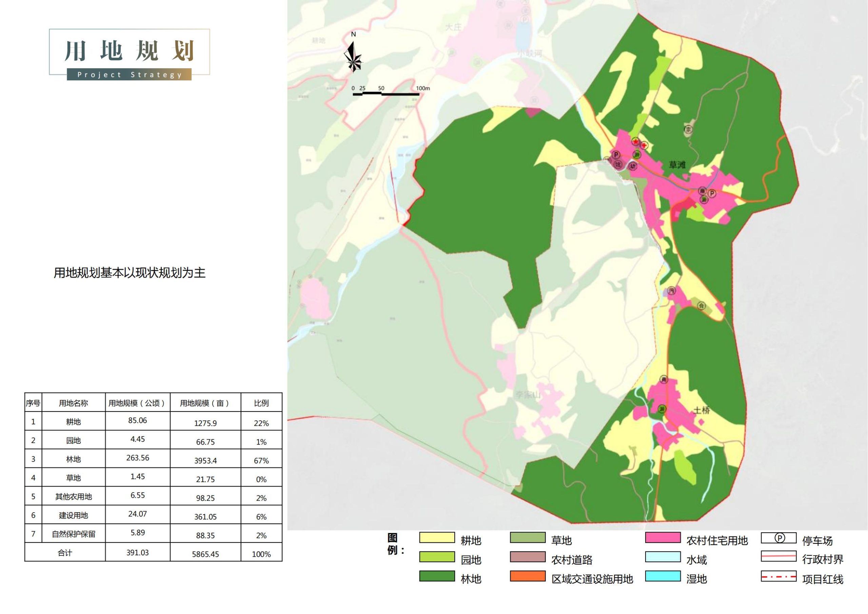Click the 391.03 total hectares cell
The image size is (868, 614).
[138, 552]
